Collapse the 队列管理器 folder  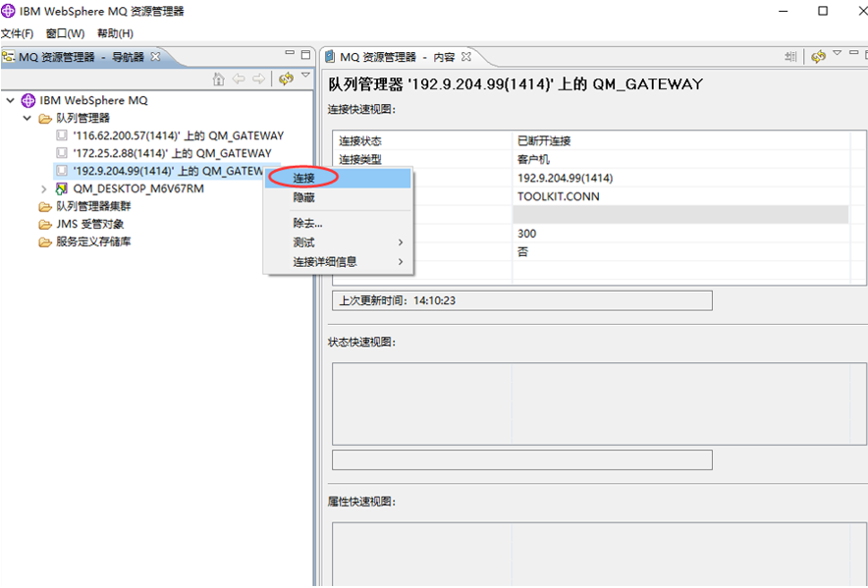[x=27, y=118]
